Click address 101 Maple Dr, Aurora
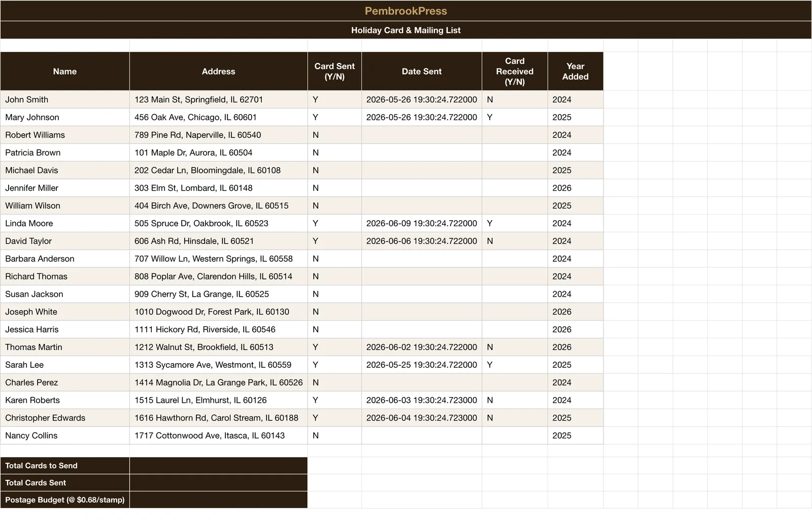 (x=219, y=153)
